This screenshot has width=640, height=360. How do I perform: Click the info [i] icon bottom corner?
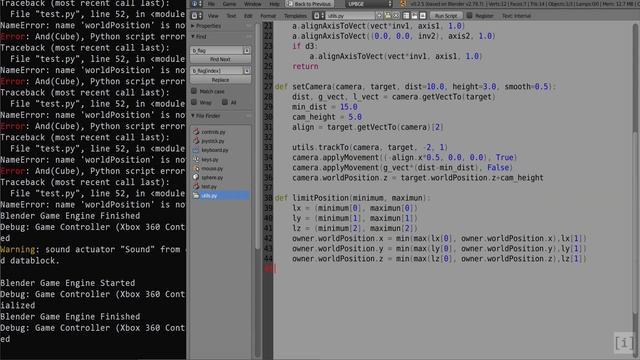pyautogui.click(x=624, y=342)
